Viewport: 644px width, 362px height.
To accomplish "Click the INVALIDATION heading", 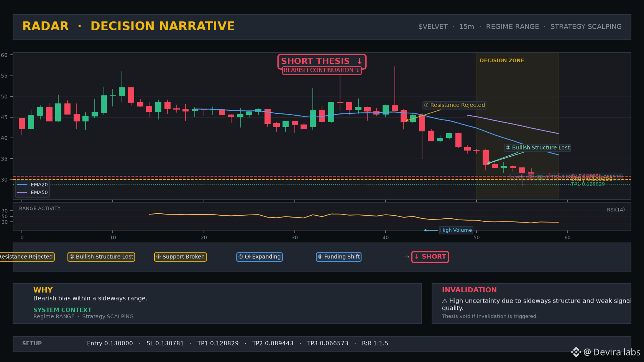I will [x=469, y=290].
